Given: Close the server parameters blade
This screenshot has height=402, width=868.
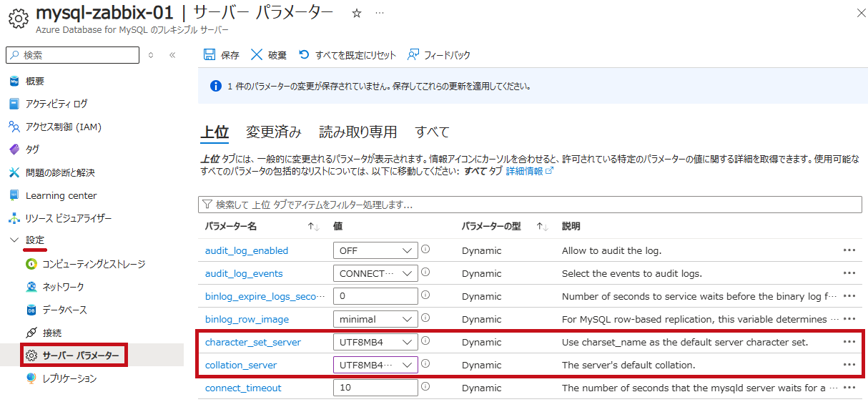Looking at the screenshot, I should (x=860, y=13).
